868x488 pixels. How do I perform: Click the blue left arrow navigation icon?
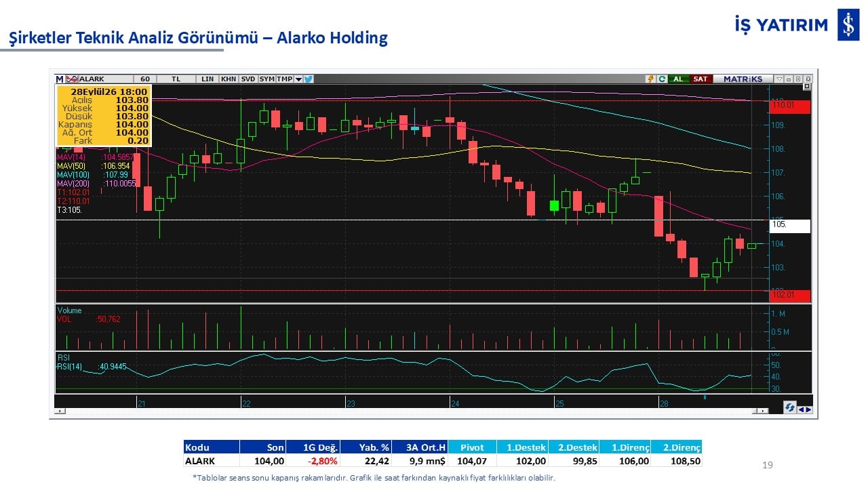click(x=801, y=409)
